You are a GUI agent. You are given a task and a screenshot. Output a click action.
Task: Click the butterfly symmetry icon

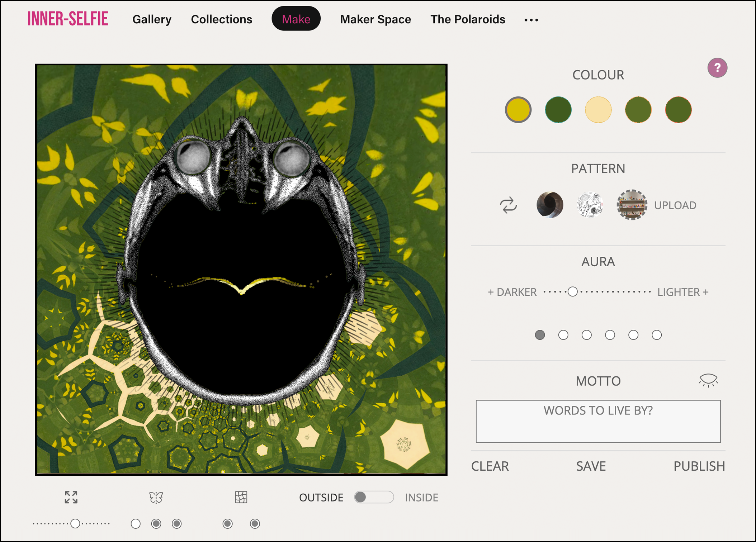[x=156, y=497]
